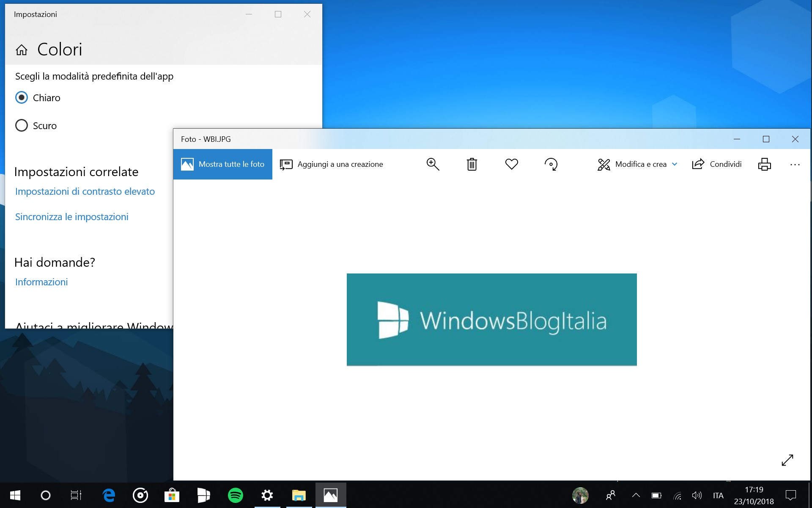Go to Settings home via house icon
Image resolution: width=812 pixels, height=508 pixels.
tap(22, 50)
